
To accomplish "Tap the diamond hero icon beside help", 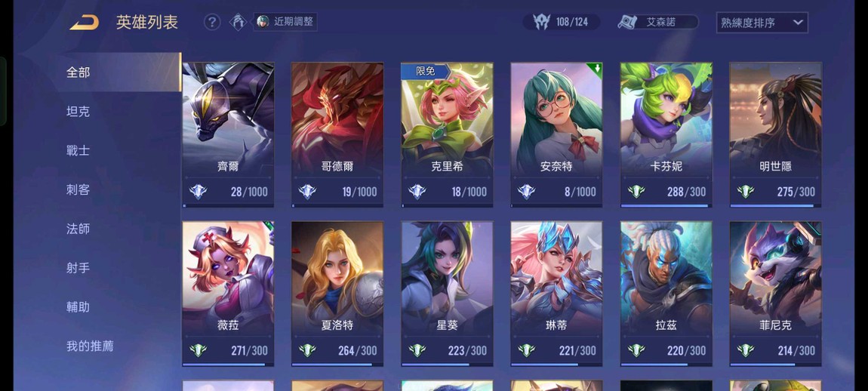I will [238, 22].
